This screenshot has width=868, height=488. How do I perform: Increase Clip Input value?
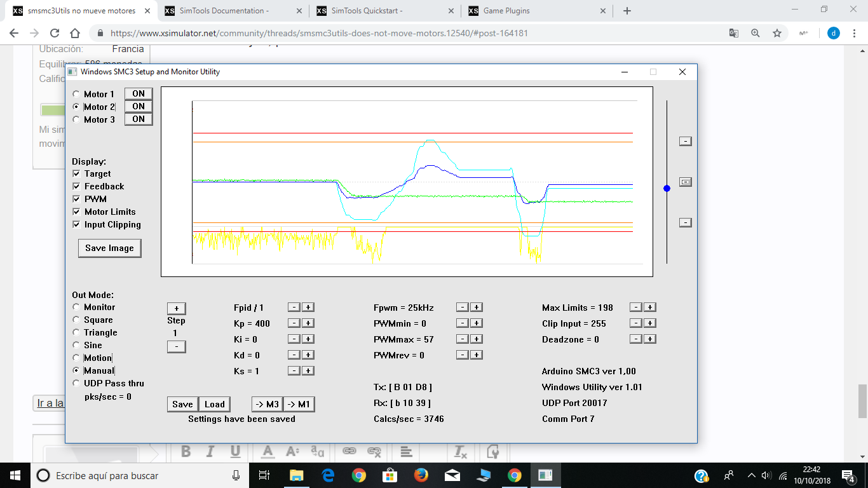pyautogui.click(x=649, y=323)
